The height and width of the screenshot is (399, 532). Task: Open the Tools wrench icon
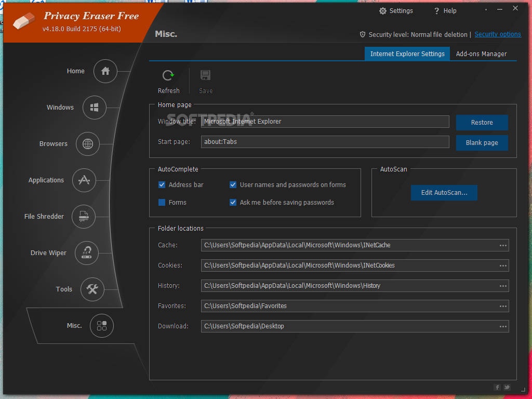pos(92,289)
